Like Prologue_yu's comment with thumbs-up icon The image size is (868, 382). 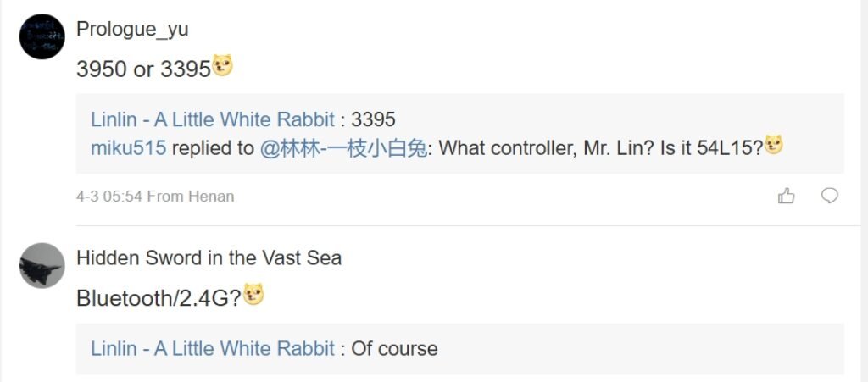click(786, 197)
